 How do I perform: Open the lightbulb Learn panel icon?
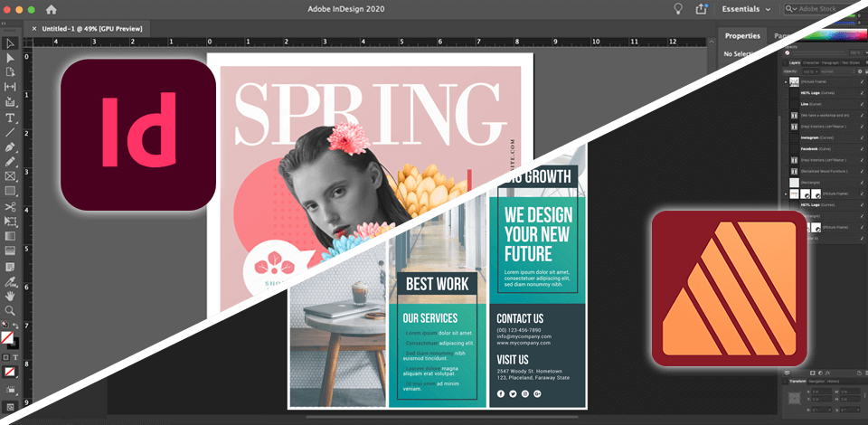pyautogui.click(x=677, y=9)
